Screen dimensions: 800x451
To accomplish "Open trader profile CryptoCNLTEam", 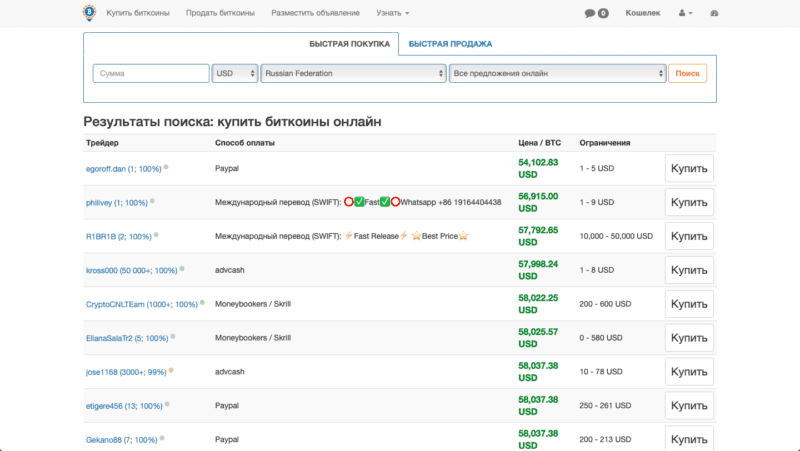I will pos(142,305).
